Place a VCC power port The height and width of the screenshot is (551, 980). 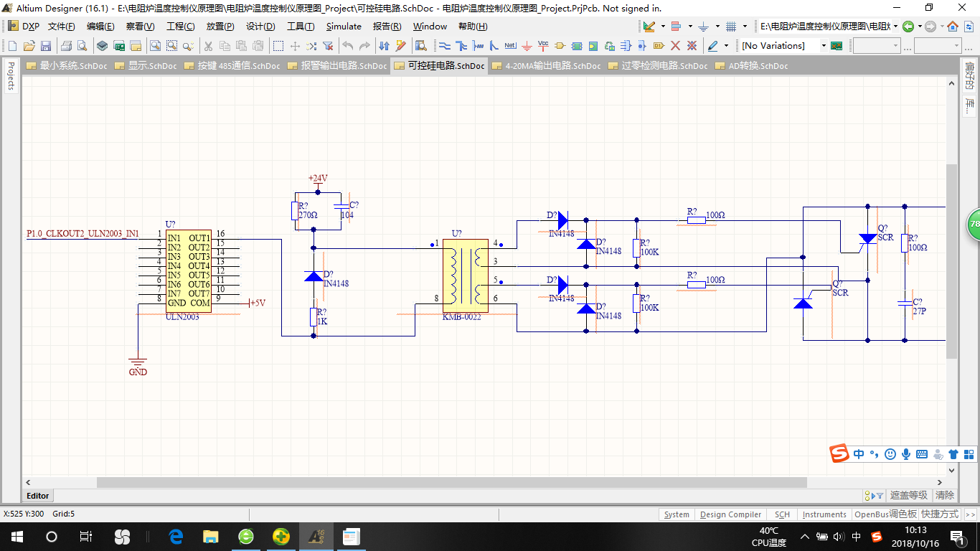(543, 46)
